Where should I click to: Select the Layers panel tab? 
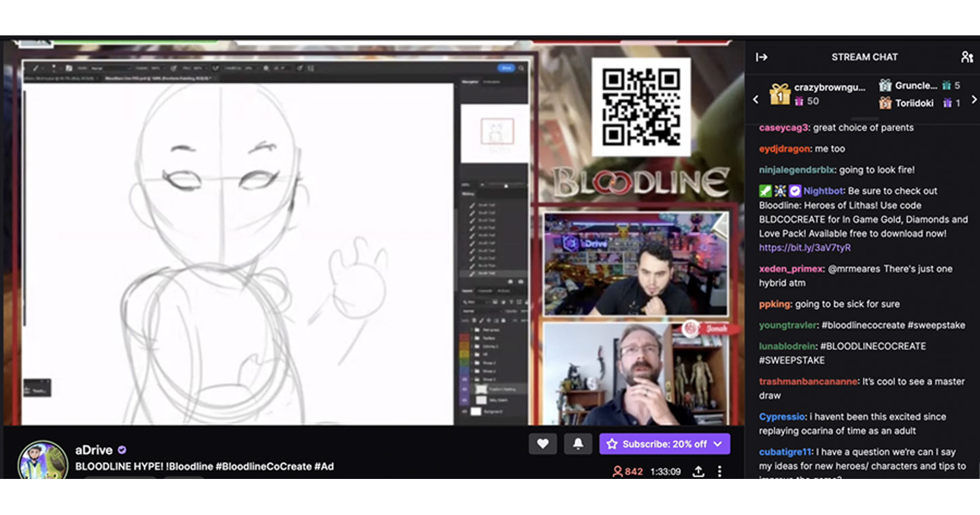(465, 290)
